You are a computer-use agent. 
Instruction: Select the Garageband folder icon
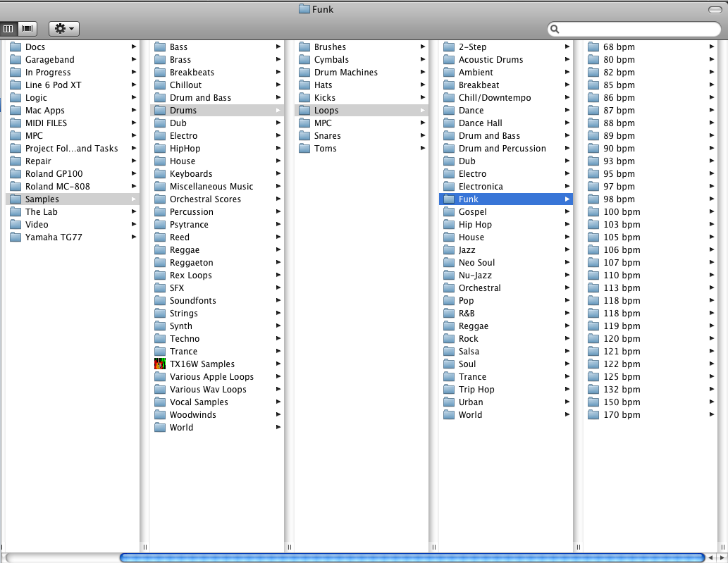pos(16,60)
